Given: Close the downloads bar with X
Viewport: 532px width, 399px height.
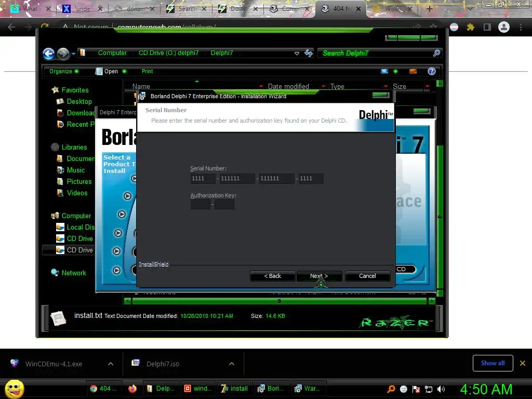Looking at the screenshot, I should tap(523, 363).
